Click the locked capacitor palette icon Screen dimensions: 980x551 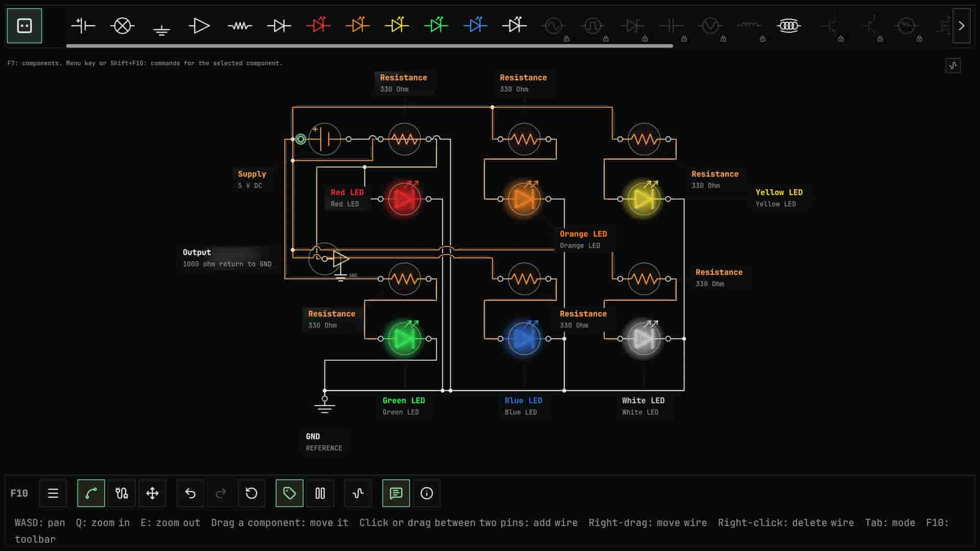671,26
